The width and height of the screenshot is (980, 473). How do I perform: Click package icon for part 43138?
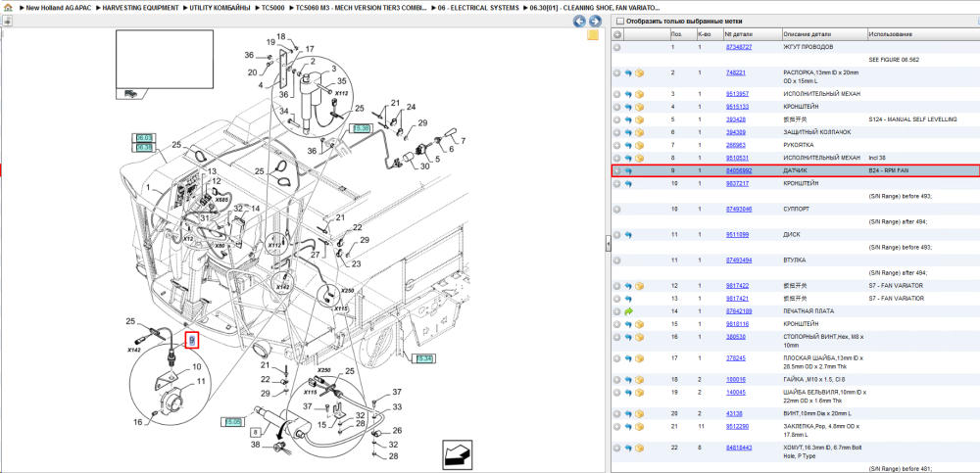[639, 413]
